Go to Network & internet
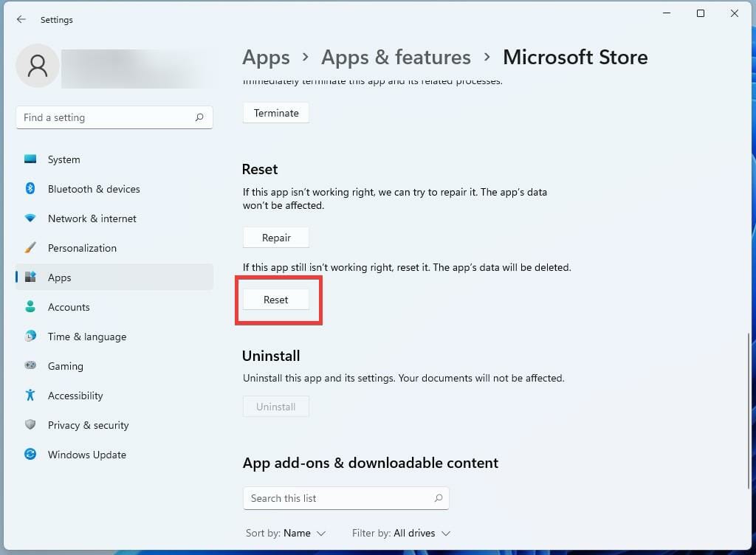 [x=114, y=218]
